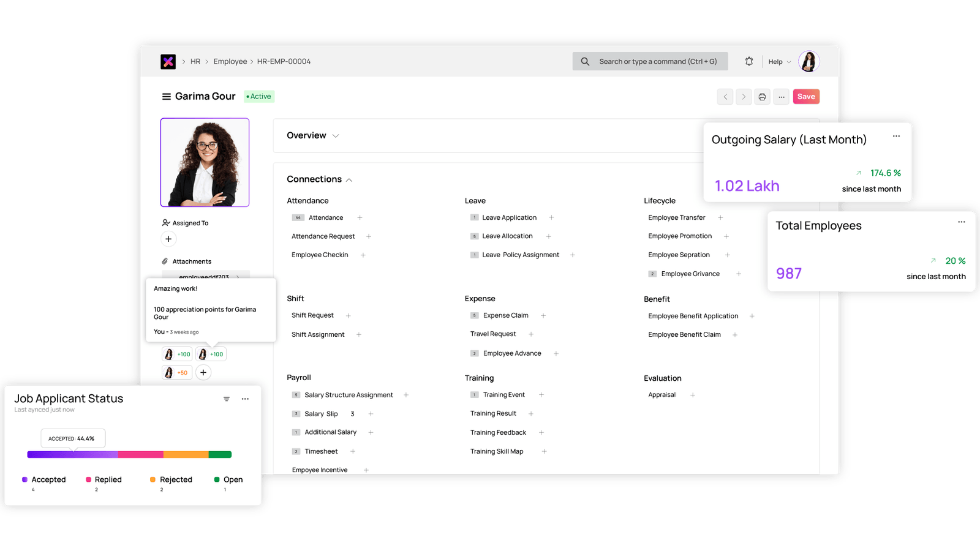Navigate to HR breadcrumb

[195, 62]
